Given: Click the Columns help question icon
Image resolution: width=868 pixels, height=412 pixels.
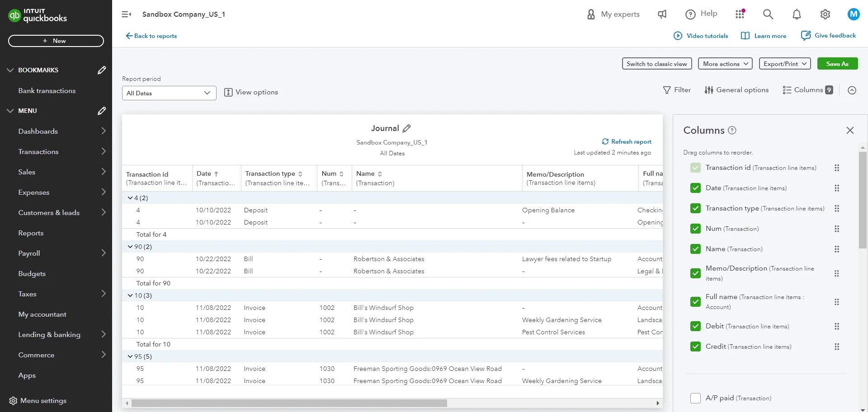Looking at the screenshot, I should coord(732,131).
